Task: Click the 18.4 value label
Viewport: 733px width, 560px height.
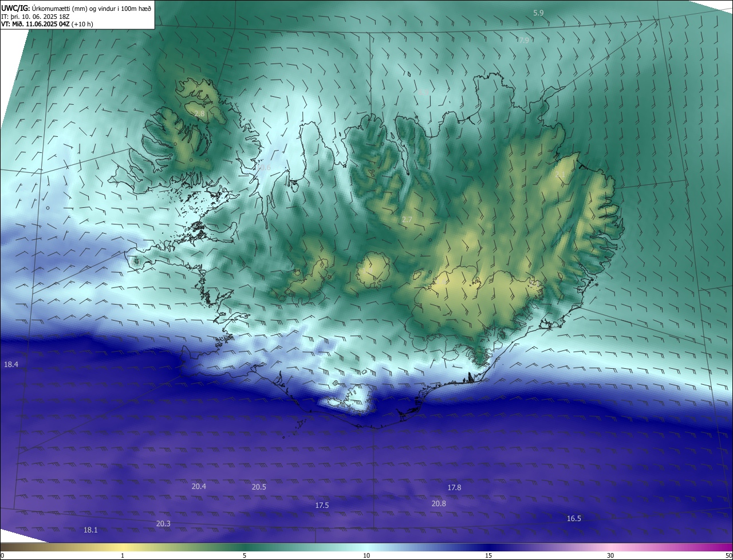Action: 11,364
